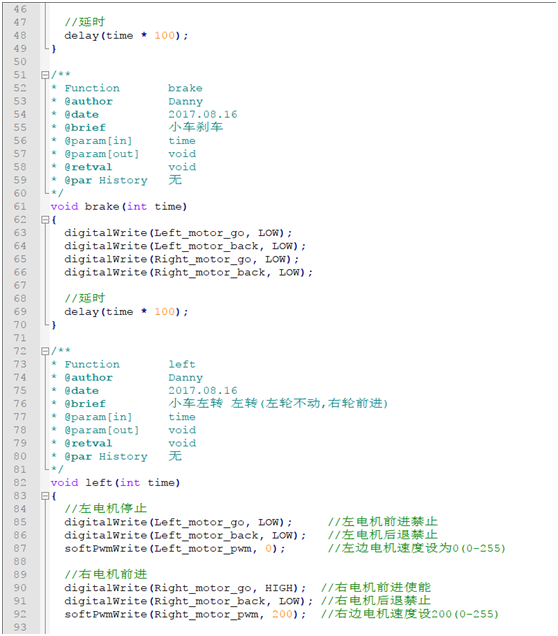Click 'void left(int time)' declaration

click(116, 483)
